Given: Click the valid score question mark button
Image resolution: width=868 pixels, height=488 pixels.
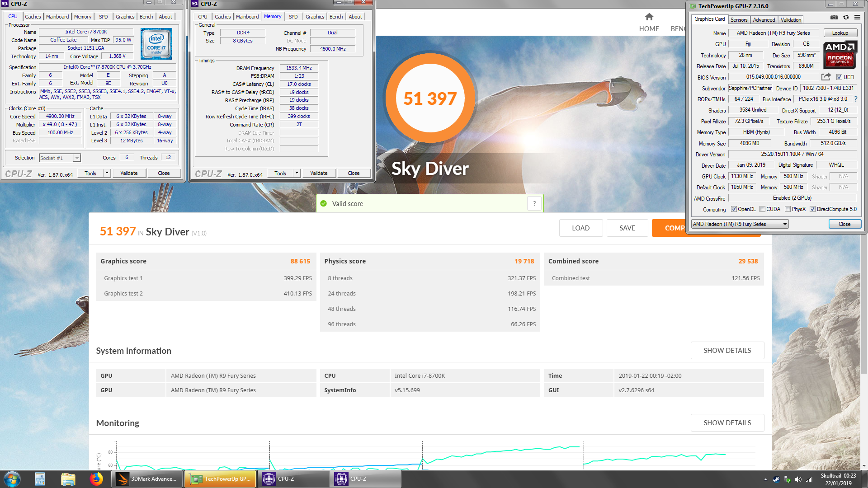Looking at the screenshot, I should click(x=534, y=203).
